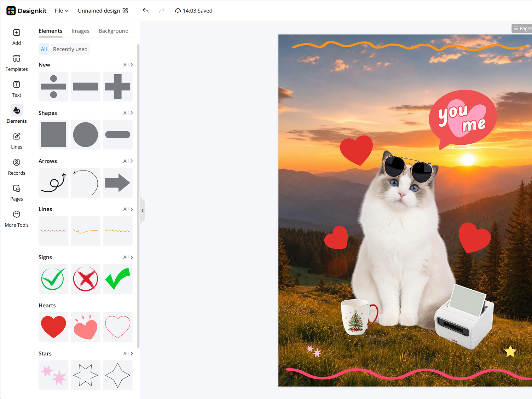Screen dimensions: 532x399
Task: Insert the outlined four-point star
Action: (x=118, y=375)
